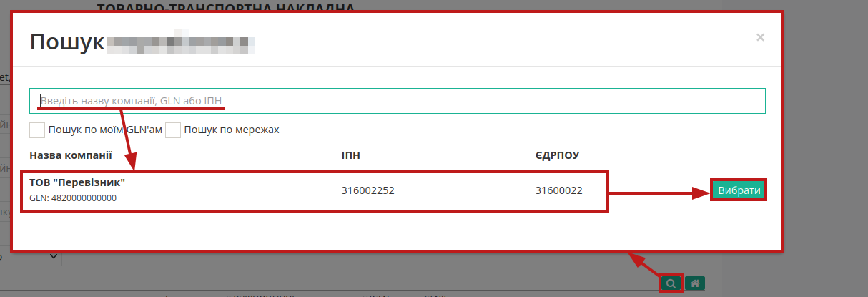Click the GLN: 4820000000000 text

(73, 198)
